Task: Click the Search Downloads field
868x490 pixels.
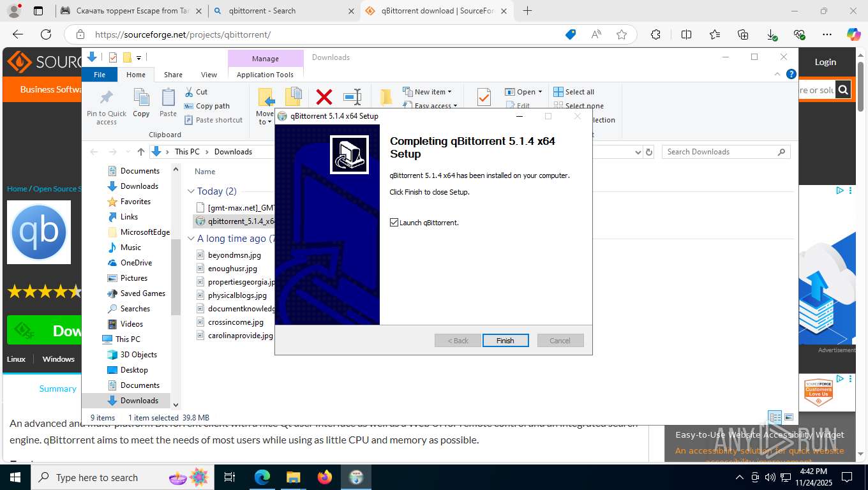Action: pos(725,152)
